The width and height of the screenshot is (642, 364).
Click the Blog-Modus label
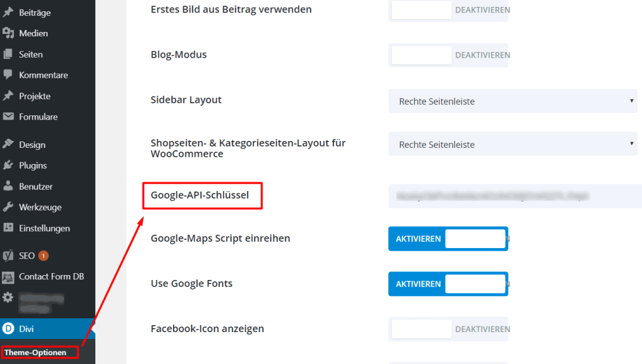179,55
